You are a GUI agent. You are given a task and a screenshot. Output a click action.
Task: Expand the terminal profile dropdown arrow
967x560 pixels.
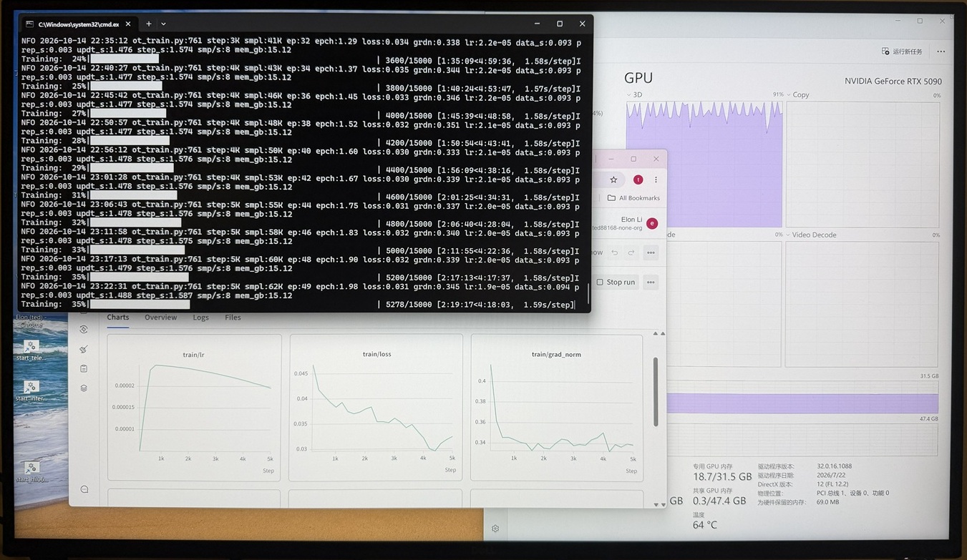click(x=163, y=24)
